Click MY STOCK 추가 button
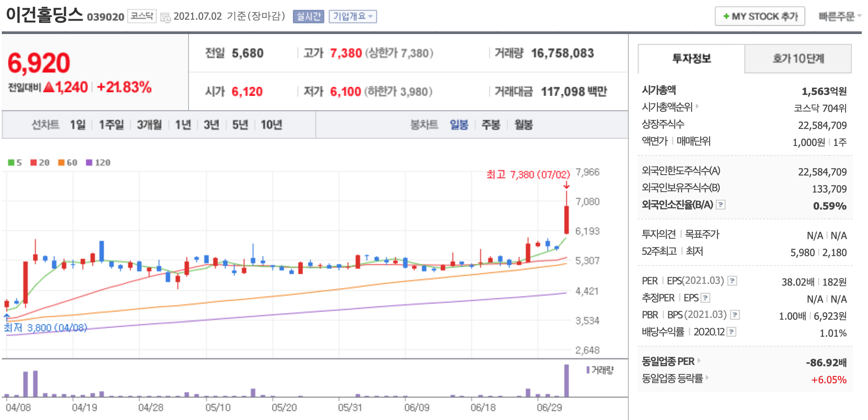The height and width of the screenshot is (420, 868). (760, 16)
